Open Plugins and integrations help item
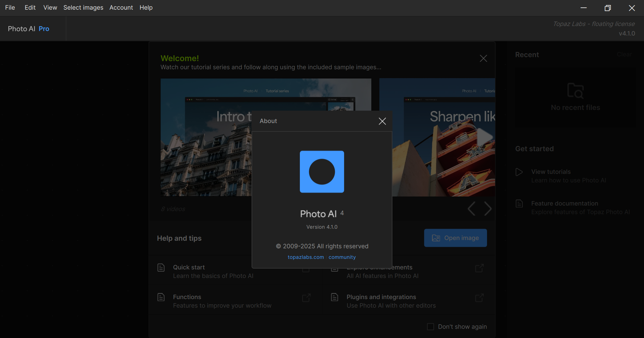644x338 pixels. [x=409, y=301]
